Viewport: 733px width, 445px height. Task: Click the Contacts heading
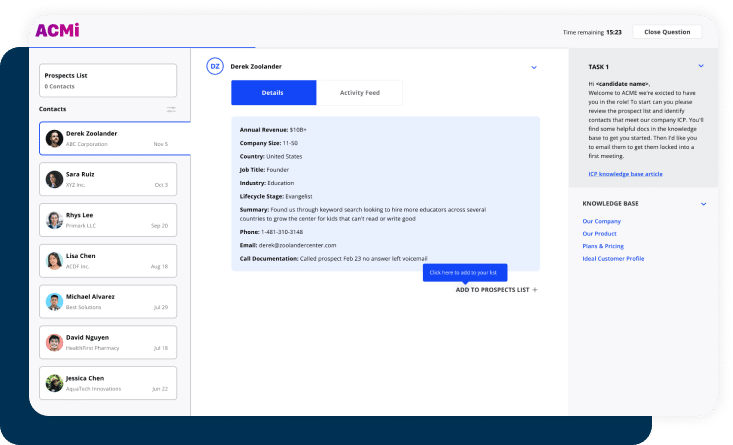[x=52, y=109]
